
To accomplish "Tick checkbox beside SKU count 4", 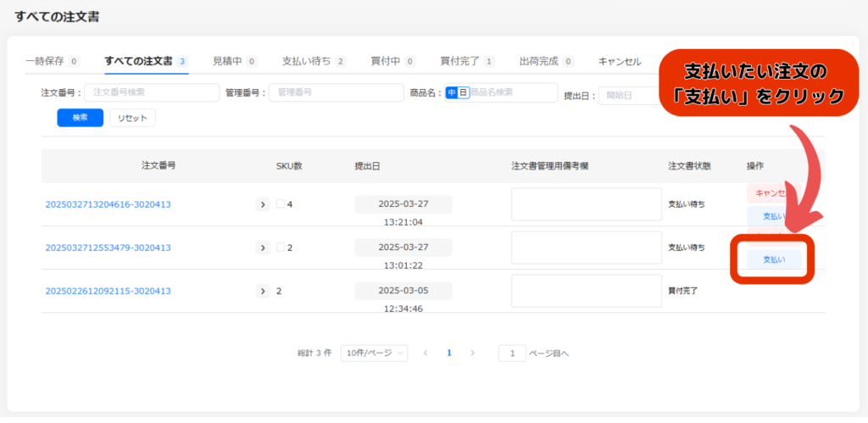I will tap(281, 204).
